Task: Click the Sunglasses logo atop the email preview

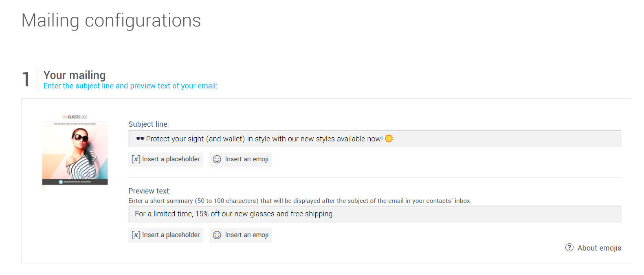Action: (75, 117)
